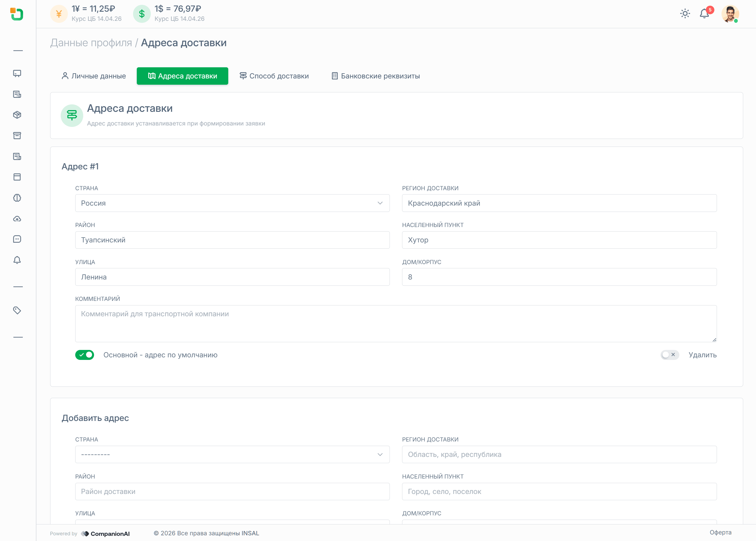The height and width of the screenshot is (541, 756).
Task: Toggle light theme via sun icon
Action: pyautogui.click(x=685, y=14)
